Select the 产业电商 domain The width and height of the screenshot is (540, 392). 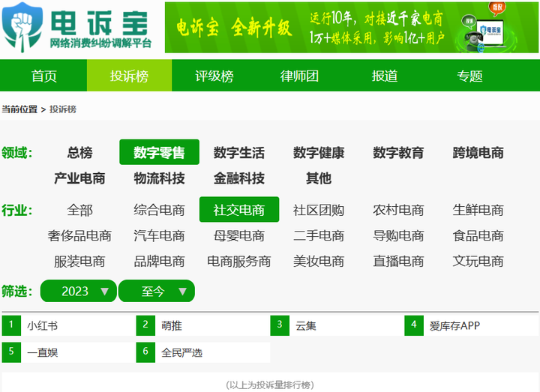[79, 178]
